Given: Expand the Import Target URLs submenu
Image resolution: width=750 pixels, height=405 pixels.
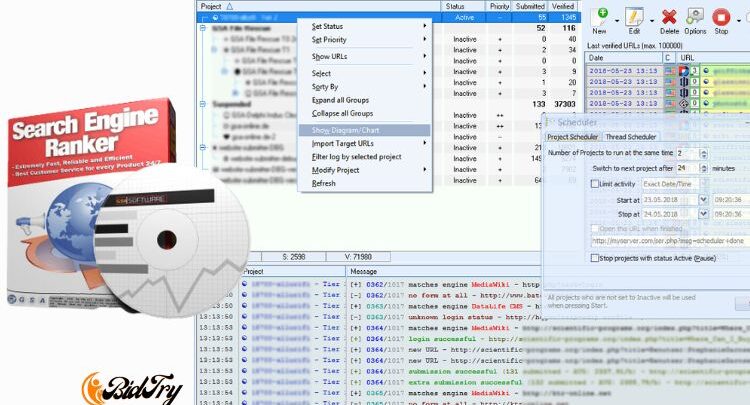Looking at the screenshot, I should click(368, 143).
